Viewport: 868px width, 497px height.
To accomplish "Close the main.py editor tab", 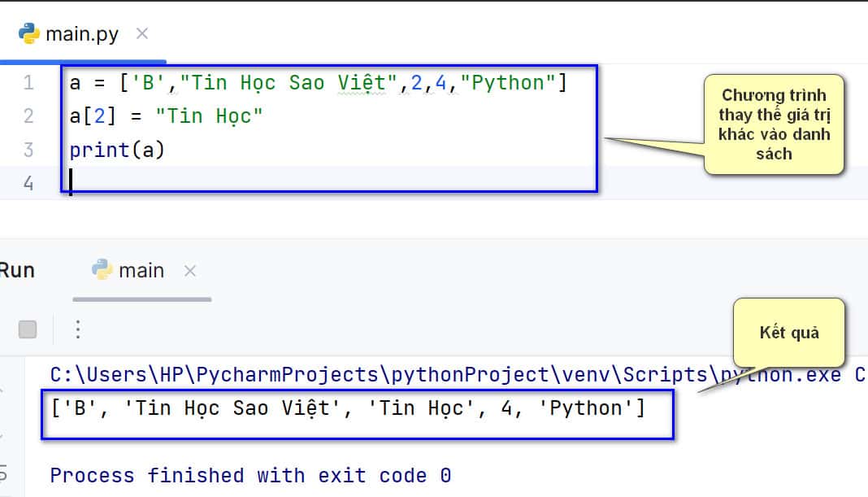I will click(142, 34).
